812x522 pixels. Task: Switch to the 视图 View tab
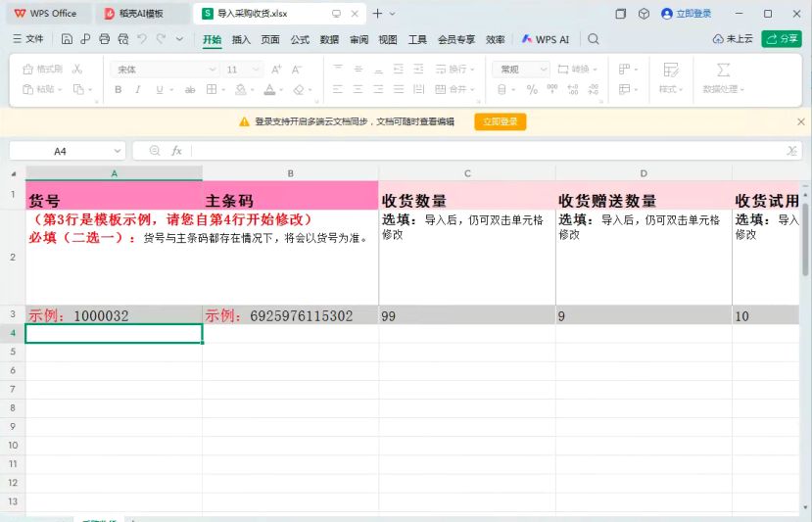(388, 39)
